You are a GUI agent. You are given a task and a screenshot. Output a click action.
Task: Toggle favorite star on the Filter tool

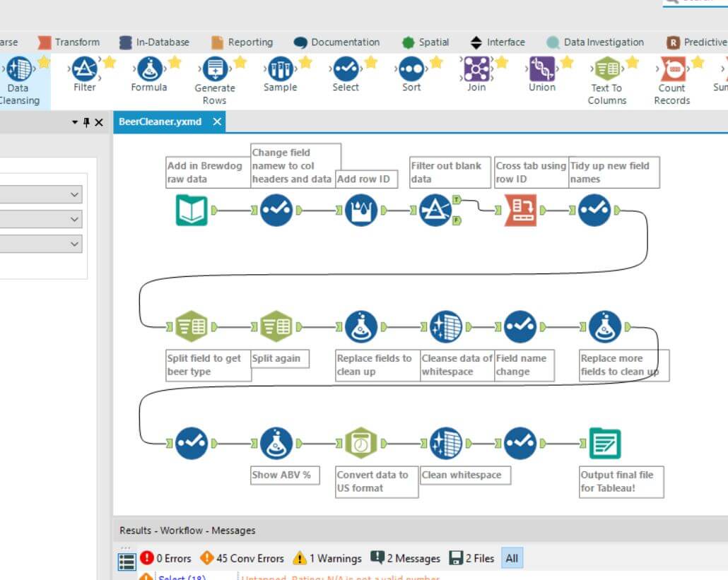(x=109, y=61)
